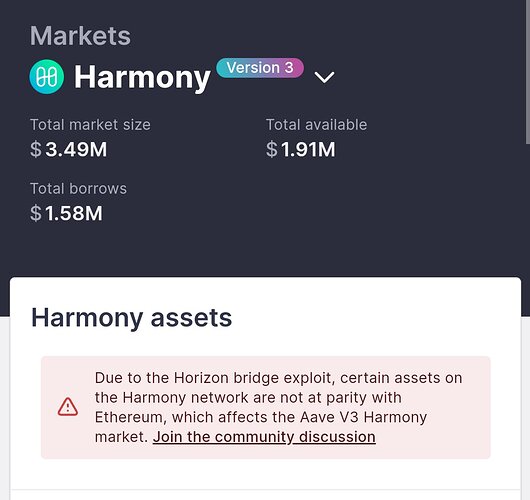530x500 pixels.
Task: Click the $1.91M available value
Action: (x=300, y=149)
